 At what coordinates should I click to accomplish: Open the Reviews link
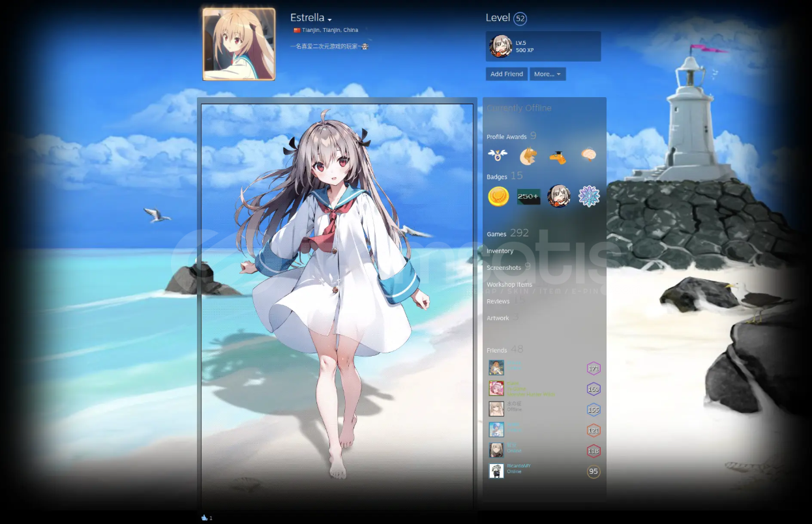tap(498, 302)
